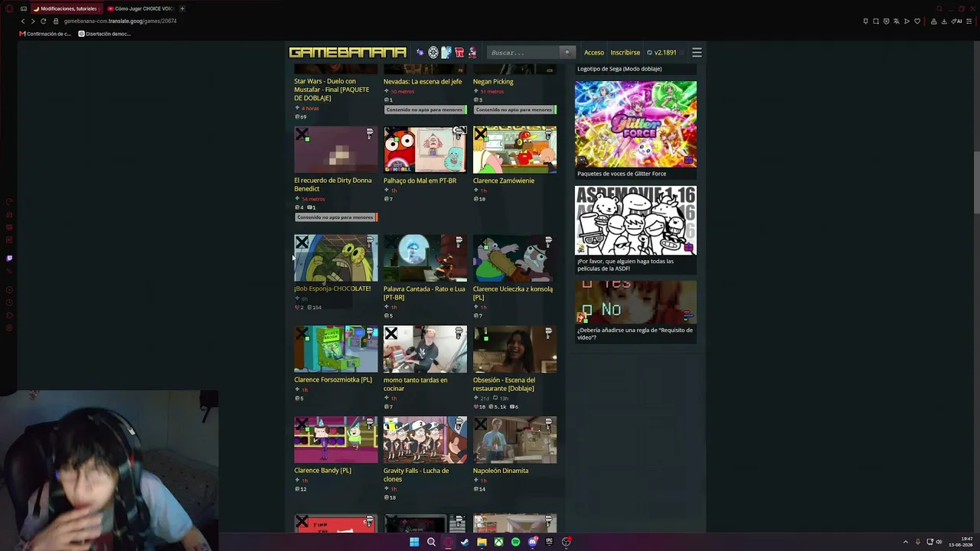Click the Acceso login link

click(x=594, y=52)
